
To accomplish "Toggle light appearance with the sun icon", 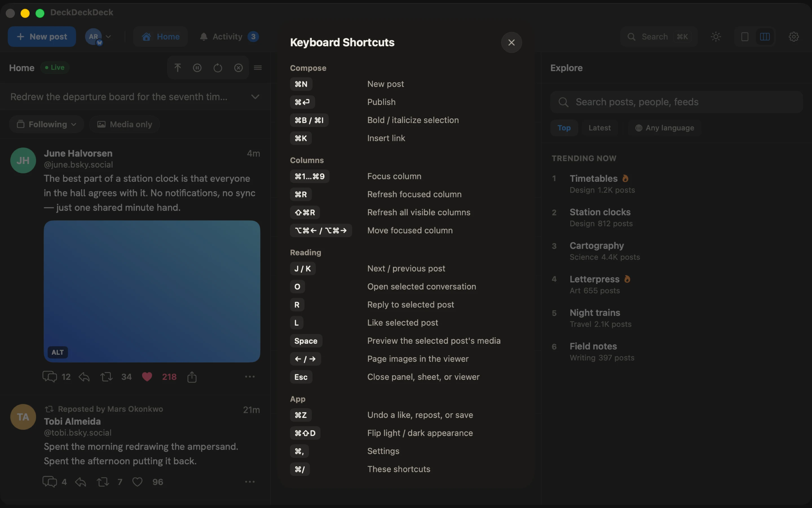I will (716, 37).
